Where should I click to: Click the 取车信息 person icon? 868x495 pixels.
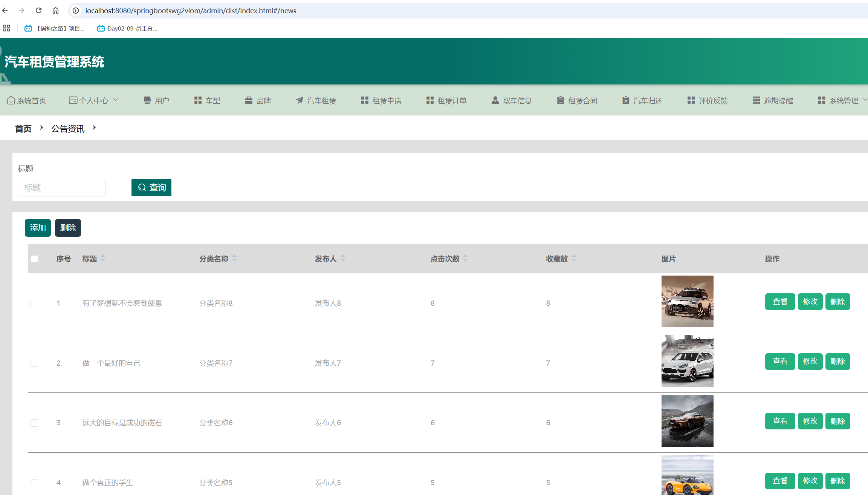coord(495,100)
